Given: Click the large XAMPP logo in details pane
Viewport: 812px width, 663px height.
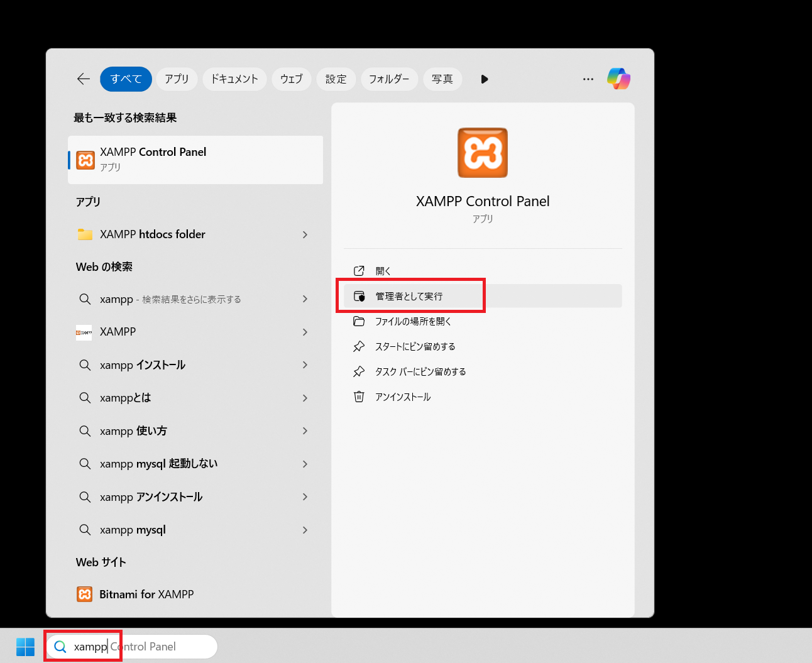Looking at the screenshot, I should click(x=483, y=153).
